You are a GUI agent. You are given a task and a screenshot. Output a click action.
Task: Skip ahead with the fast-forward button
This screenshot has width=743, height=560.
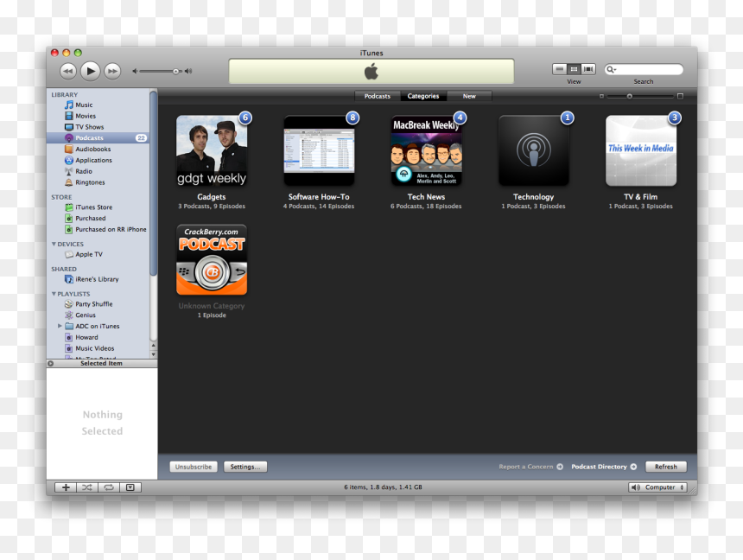coord(112,71)
